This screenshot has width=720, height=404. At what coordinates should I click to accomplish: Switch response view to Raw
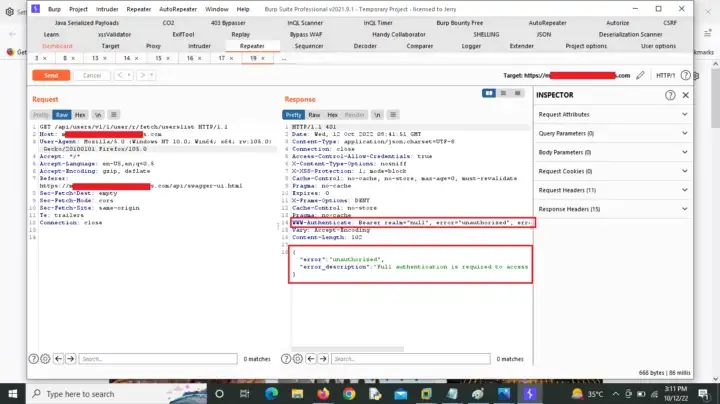click(314, 115)
